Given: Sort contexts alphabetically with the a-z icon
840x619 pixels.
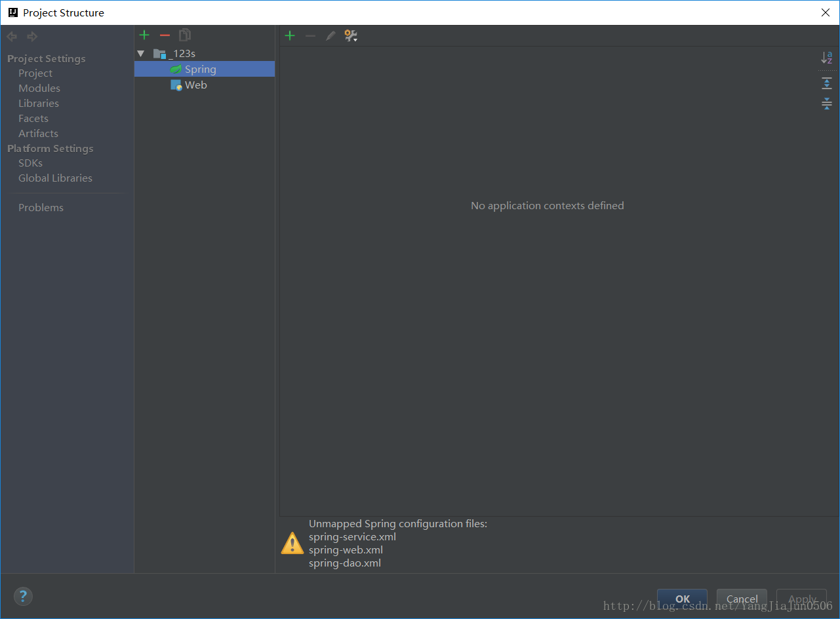Looking at the screenshot, I should [827, 58].
